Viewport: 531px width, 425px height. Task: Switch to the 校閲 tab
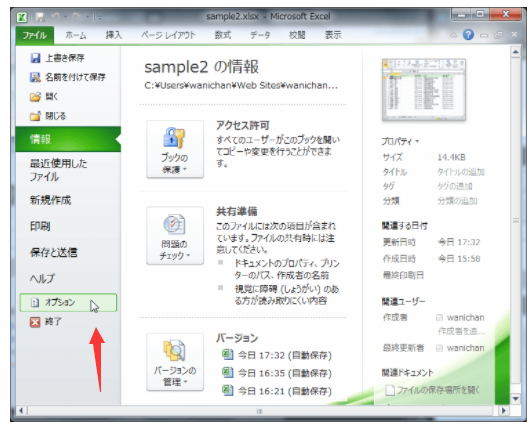point(297,35)
